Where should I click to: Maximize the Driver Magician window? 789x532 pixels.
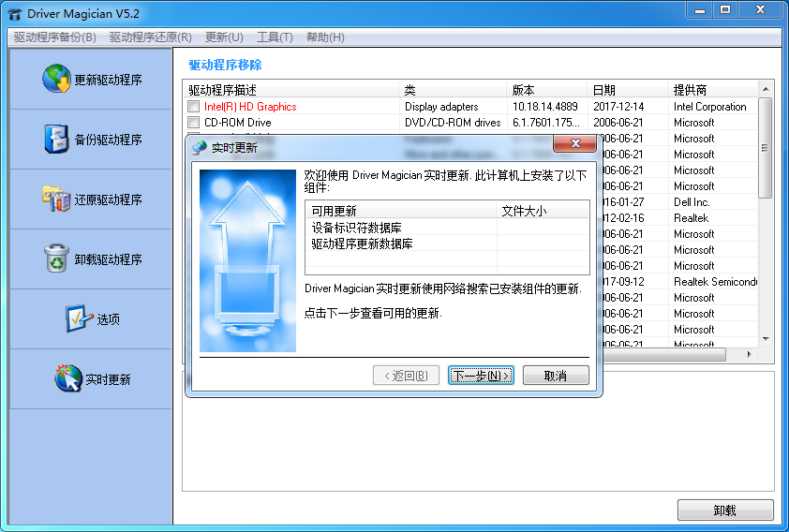(725, 10)
